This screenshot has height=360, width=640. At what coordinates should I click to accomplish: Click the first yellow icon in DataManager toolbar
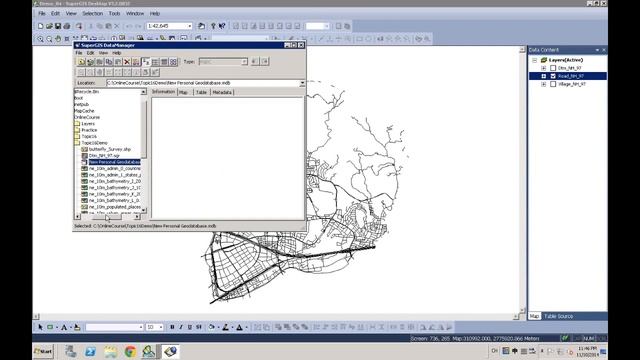[x=81, y=62]
